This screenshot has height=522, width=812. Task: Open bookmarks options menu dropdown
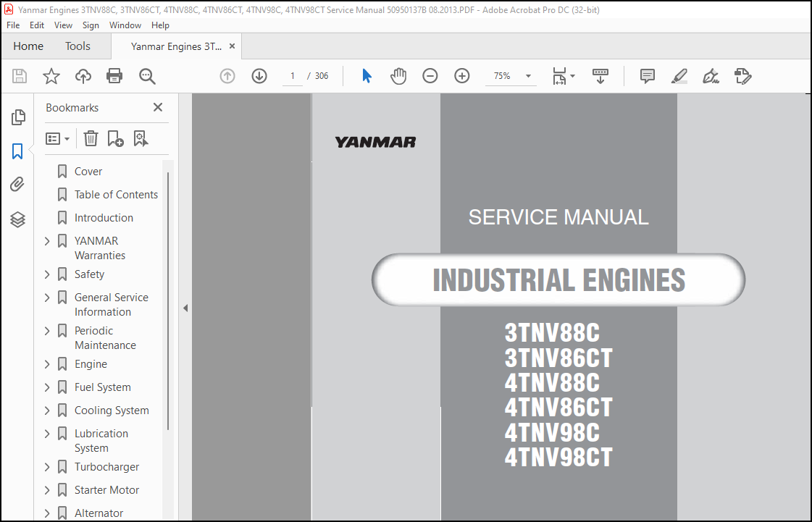57,138
